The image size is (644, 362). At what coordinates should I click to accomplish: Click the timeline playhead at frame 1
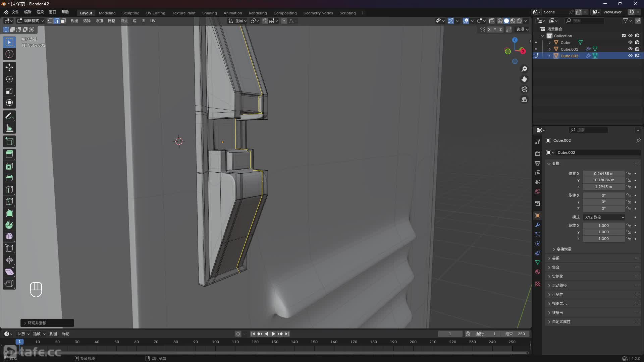19,342
